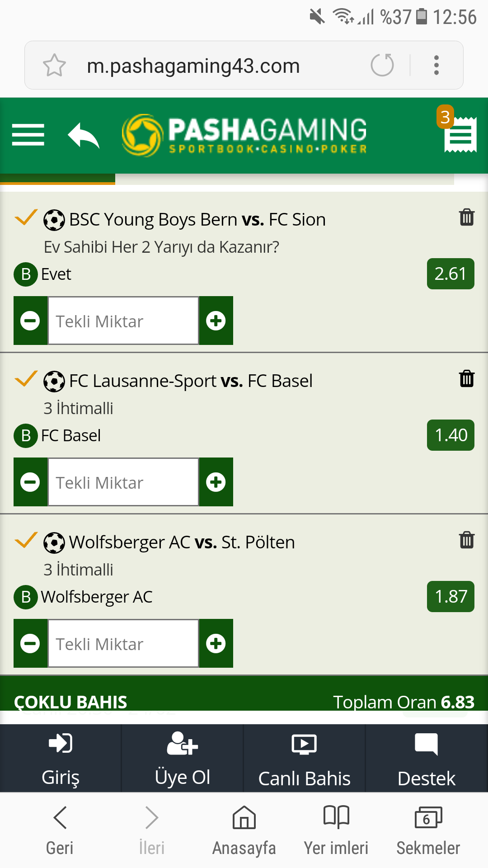Image resolution: width=488 pixels, height=868 pixels.
Task: Bookmark the site with the star icon
Action: [54, 65]
